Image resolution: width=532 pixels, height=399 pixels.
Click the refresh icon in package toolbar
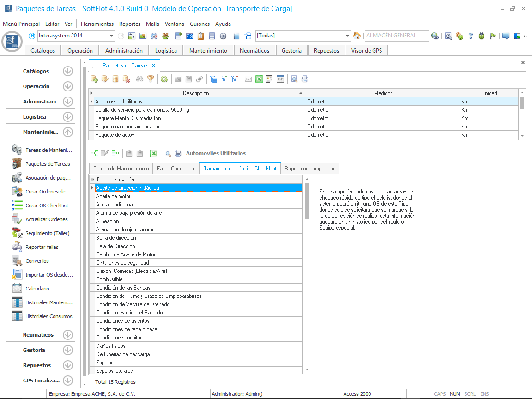(x=164, y=79)
